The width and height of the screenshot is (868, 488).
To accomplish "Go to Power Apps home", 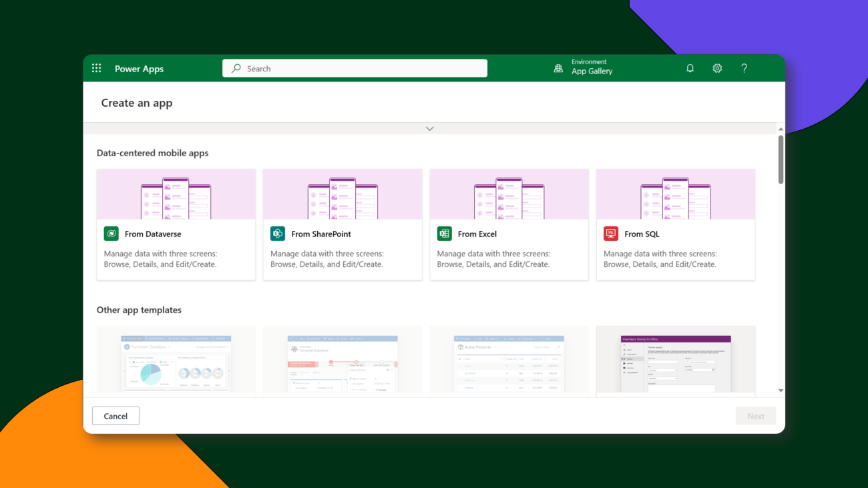I will coord(139,69).
